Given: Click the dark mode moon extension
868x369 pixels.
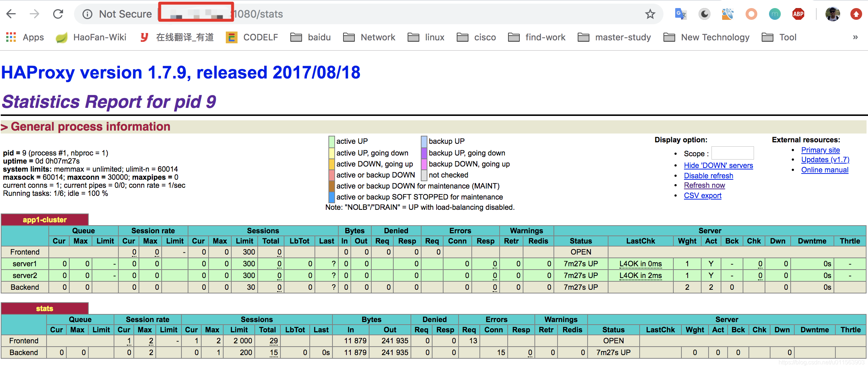Looking at the screenshot, I should [x=704, y=14].
